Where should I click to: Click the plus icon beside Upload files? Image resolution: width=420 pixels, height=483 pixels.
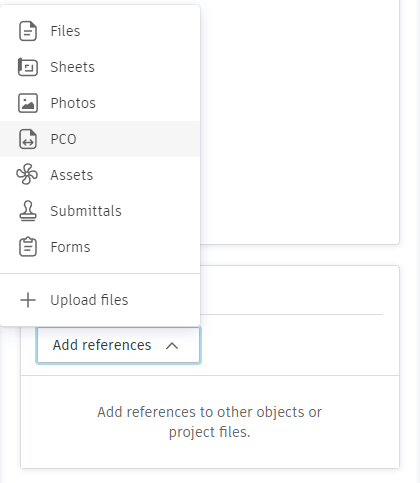click(x=28, y=300)
